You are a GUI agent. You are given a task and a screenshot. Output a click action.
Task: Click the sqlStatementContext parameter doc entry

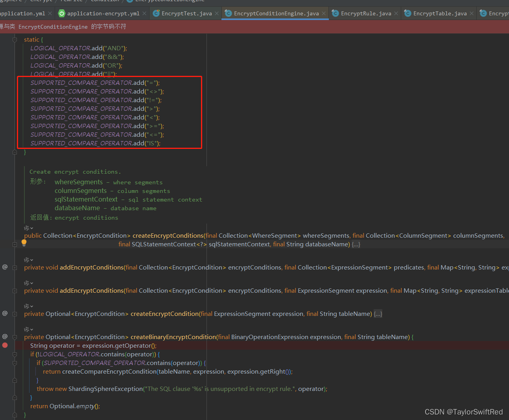128,199
